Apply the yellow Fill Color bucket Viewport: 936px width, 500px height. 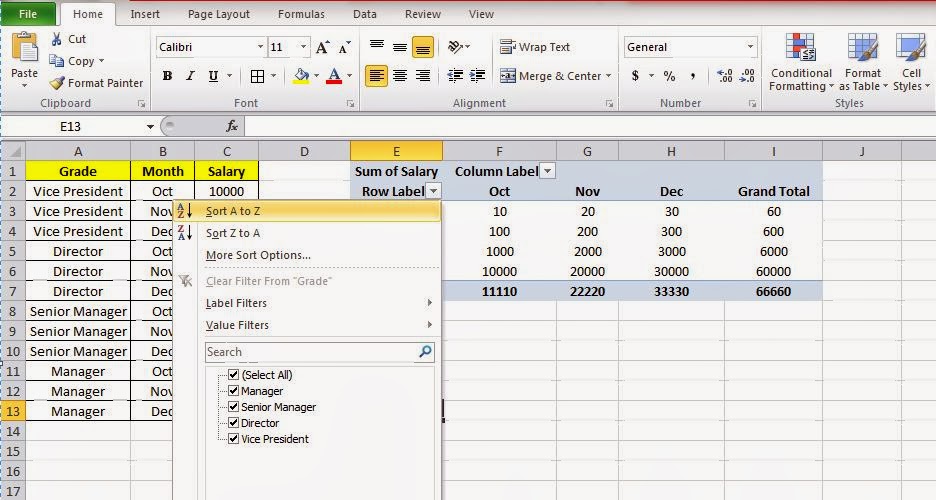click(x=301, y=76)
